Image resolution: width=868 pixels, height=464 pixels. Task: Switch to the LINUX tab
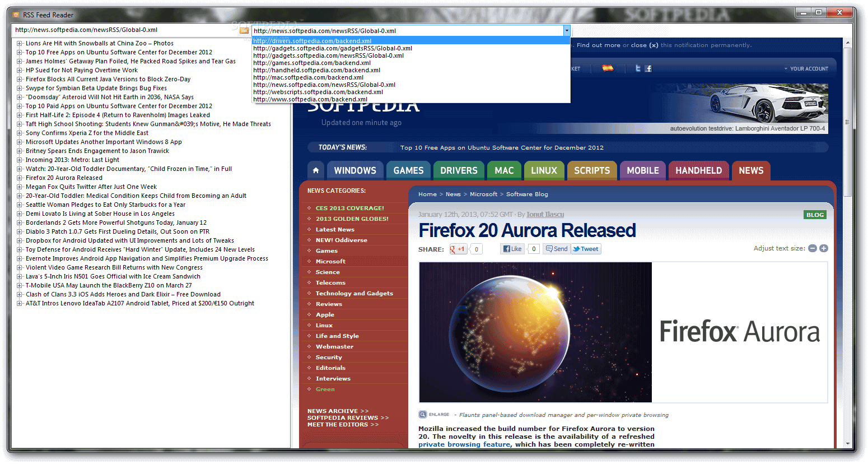[x=544, y=170]
